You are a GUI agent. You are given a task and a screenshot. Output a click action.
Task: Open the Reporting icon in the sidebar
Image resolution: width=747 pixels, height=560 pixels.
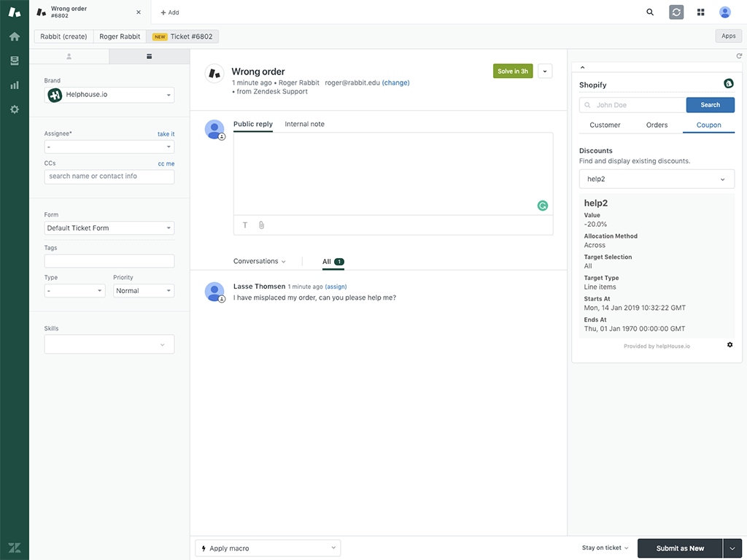coord(14,84)
